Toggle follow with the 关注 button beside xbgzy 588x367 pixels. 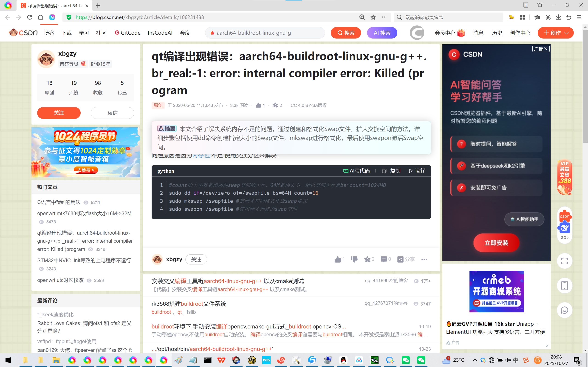196,259
